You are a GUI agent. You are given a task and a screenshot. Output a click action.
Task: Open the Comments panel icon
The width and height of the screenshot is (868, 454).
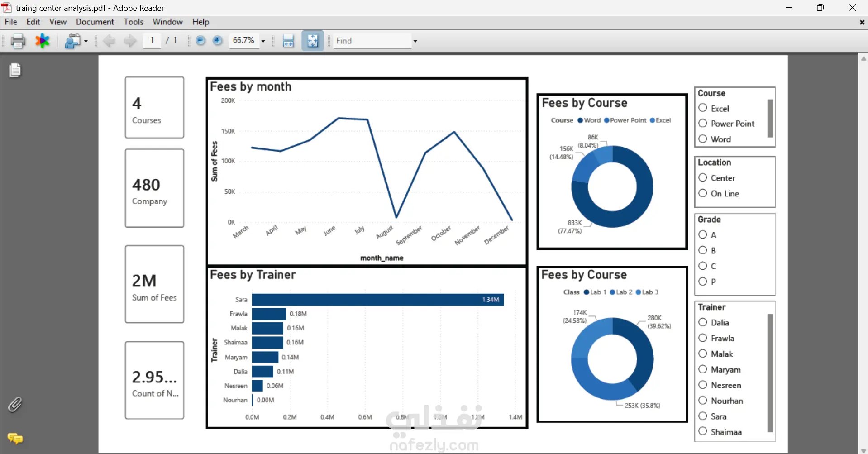click(x=15, y=438)
